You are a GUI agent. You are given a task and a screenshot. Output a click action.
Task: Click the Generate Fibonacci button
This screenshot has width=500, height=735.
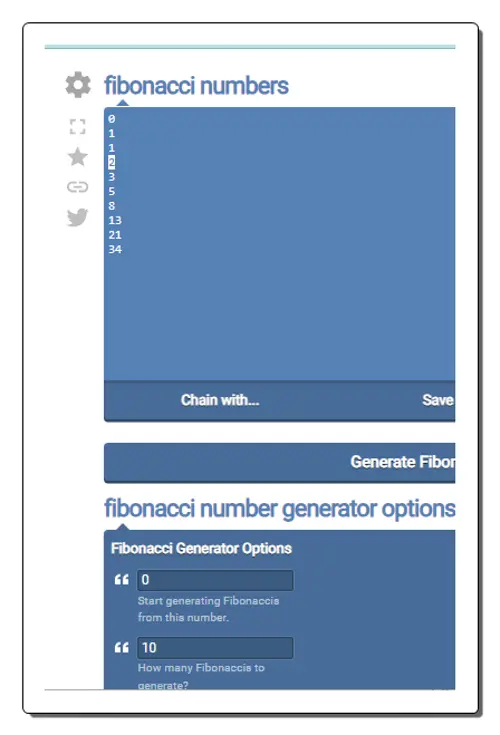280,462
